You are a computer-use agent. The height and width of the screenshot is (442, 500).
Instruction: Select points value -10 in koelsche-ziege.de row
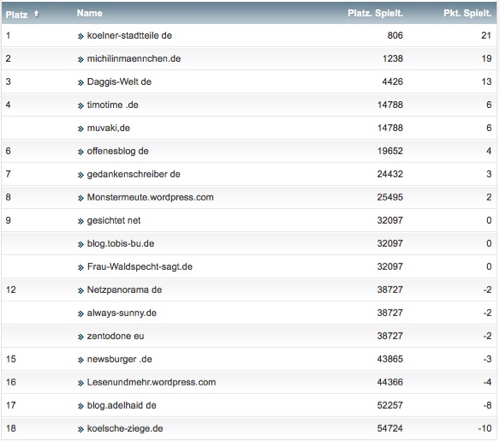coord(485,428)
